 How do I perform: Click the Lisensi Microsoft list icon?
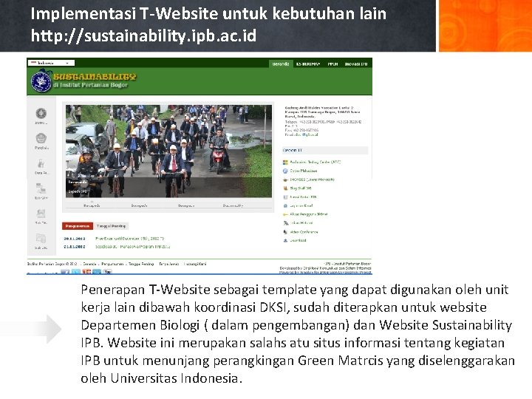285,180
